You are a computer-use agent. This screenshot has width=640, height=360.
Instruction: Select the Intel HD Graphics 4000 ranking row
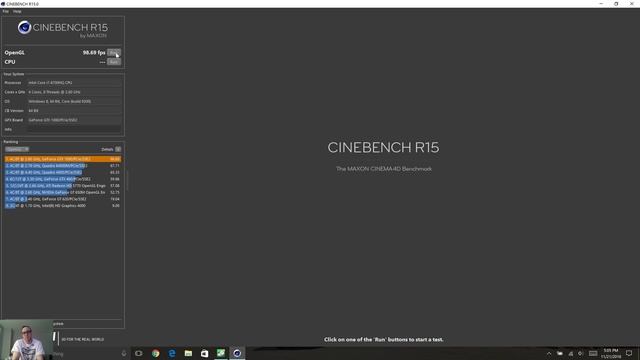63,206
